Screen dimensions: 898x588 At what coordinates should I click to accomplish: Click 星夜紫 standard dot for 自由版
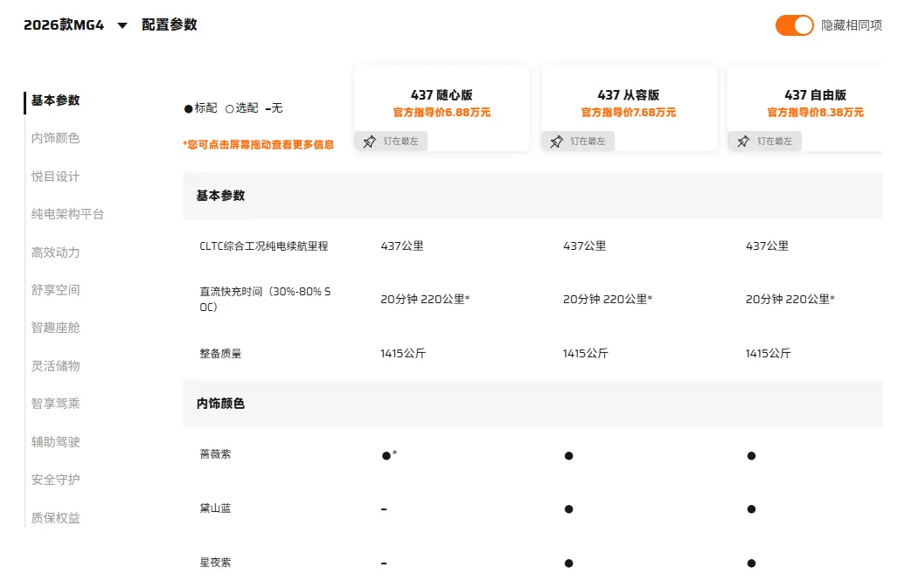[751, 564]
